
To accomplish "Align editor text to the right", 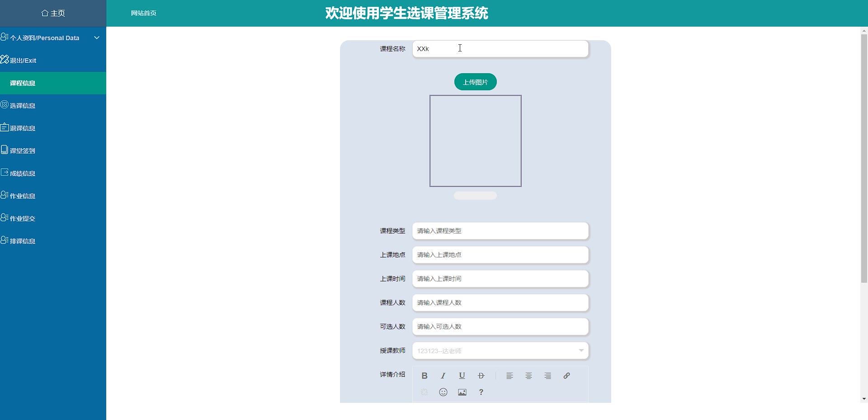I will pos(547,376).
